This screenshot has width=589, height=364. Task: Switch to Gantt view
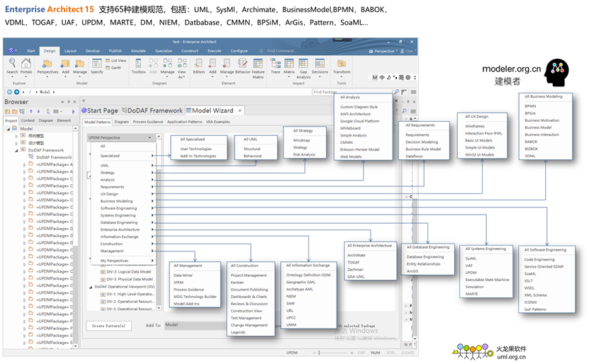tap(113, 67)
